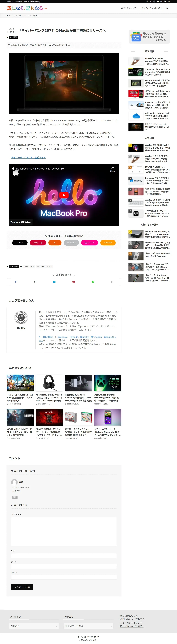The width and height of the screenshot is (177, 644).
Task: Share via the Hatena Bookmark B! icon
Action: point(54,282)
